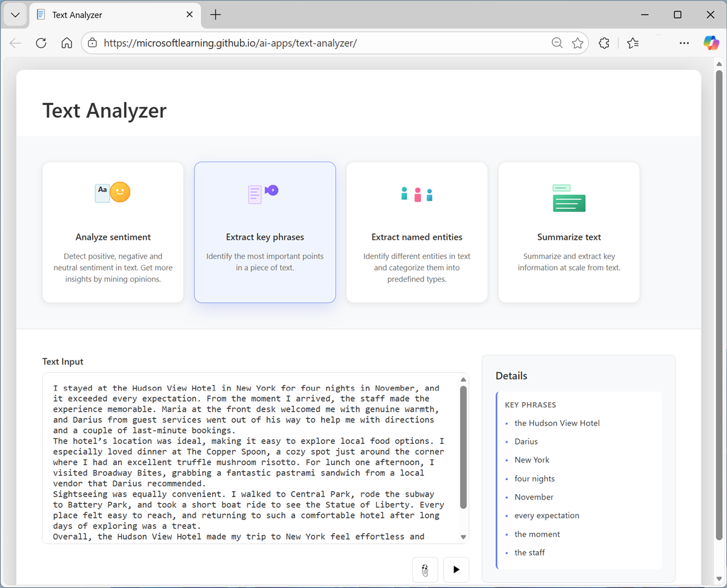Click the paperclip attachment icon
727x588 pixels.
425,569
